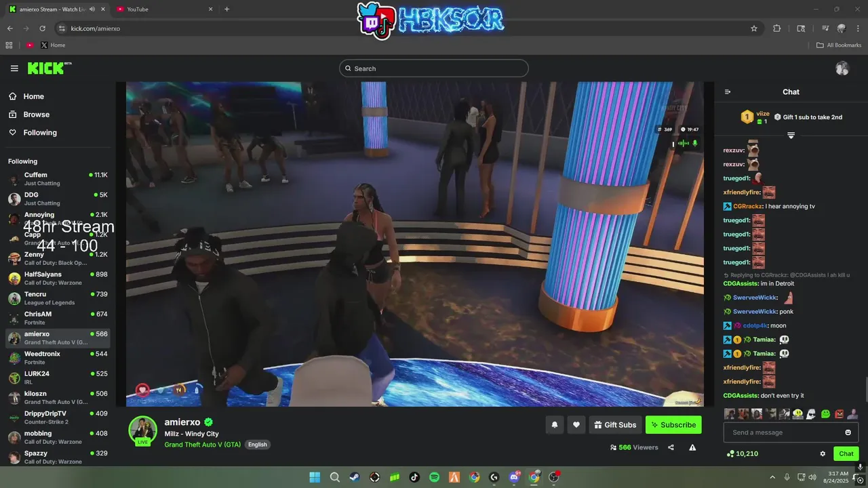Click the share icon next to viewers
The height and width of the screenshot is (488, 868).
click(671, 447)
